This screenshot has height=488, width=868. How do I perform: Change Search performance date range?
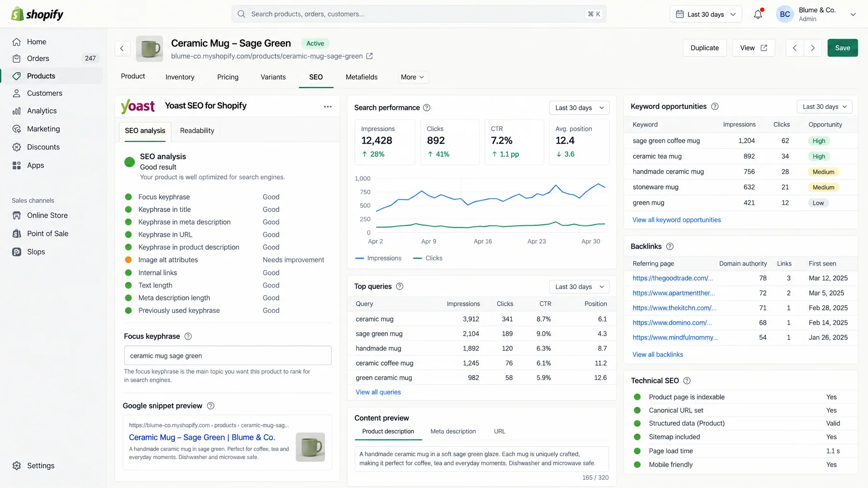coord(579,108)
